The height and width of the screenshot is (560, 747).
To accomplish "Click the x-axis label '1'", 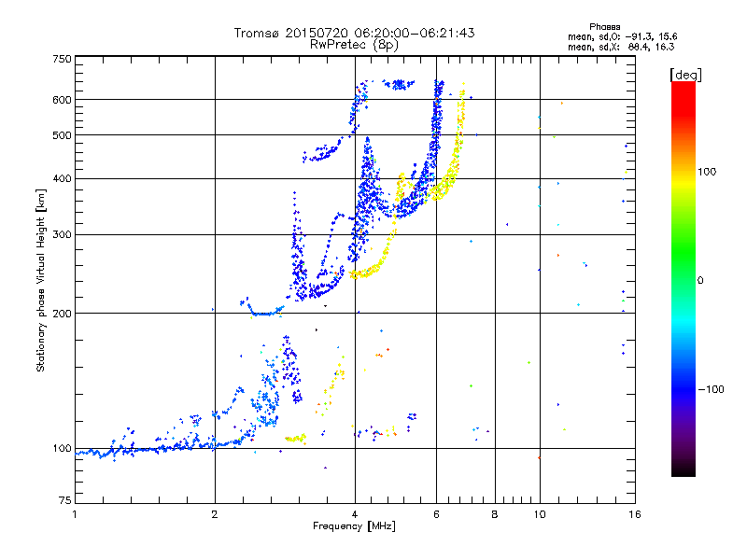I will coord(75,514).
